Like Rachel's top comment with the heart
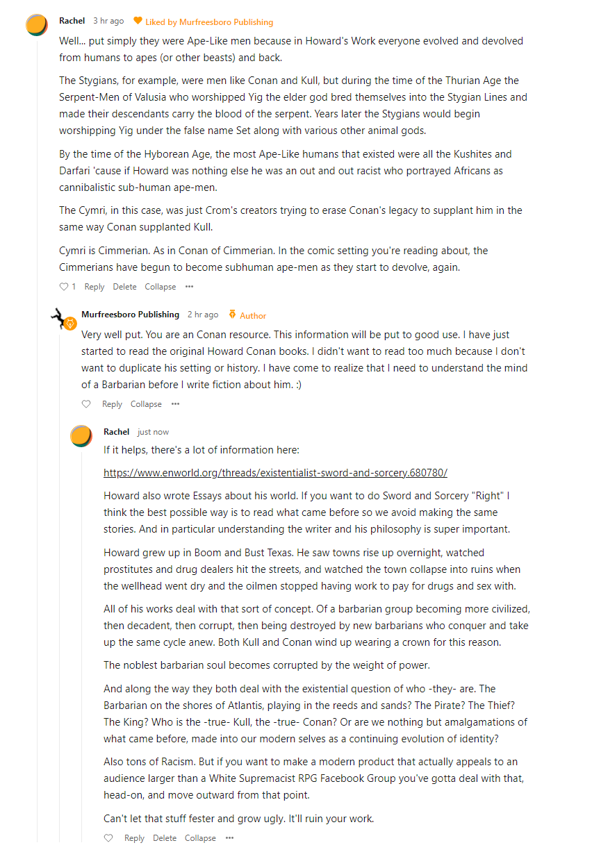Viewport: 592px width, 868px height. (x=64, y=287)
